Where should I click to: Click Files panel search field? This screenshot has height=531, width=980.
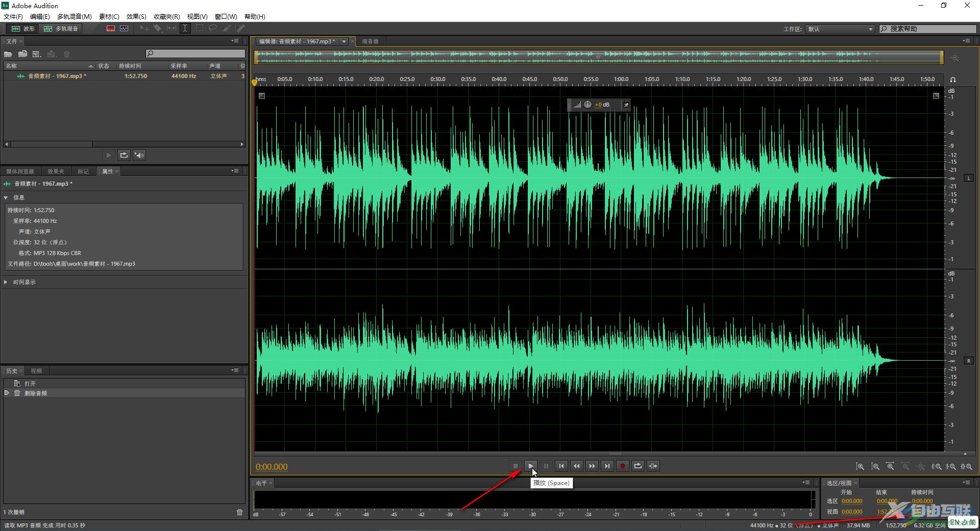pyautogui.click(x=195, y=54)
